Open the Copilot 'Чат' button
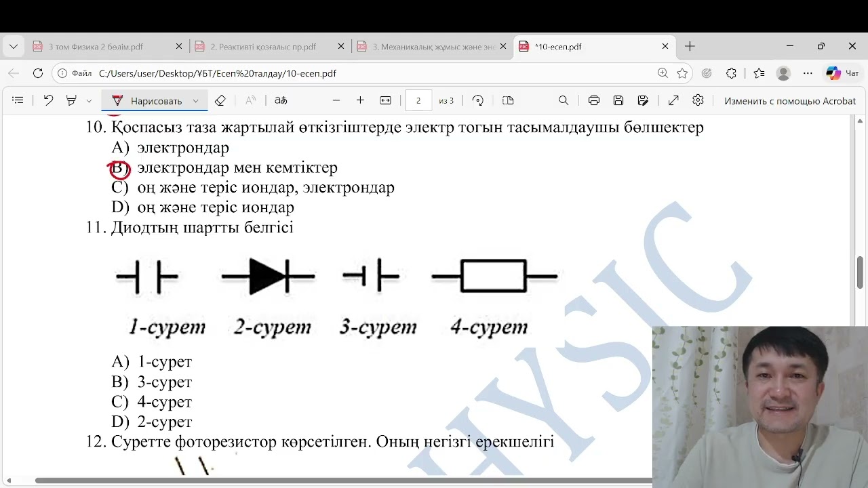The height and width of the screenshot is (488, 868). tap(843, 73)
